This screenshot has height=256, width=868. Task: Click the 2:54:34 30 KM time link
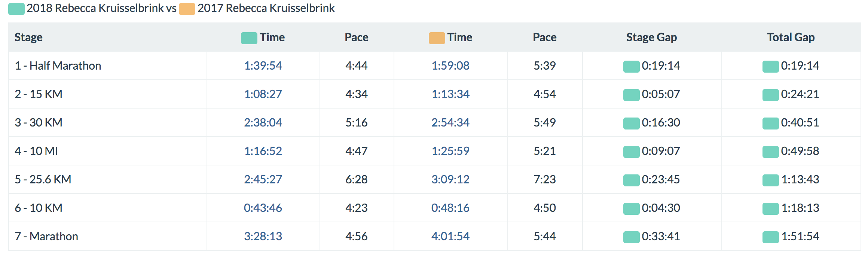(x=450, y=123)
